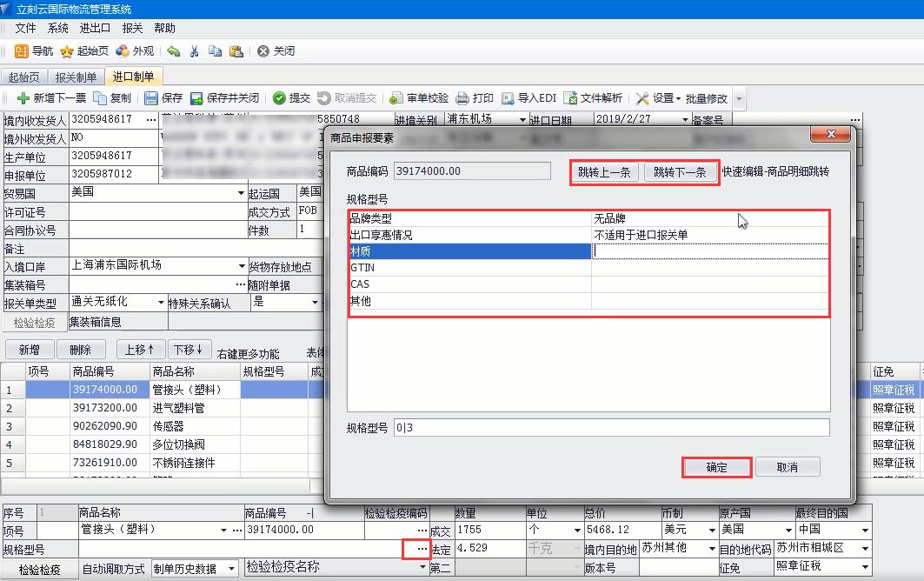Click the 跳转下一条 button
Viewport: 924px width, 581px height.
(x=680, y=172)
